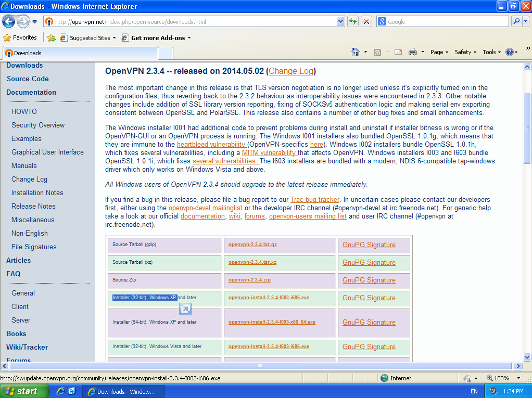Click vertical scrollbar up arrow
The image size is (532, 398).
(x=527, y=67)
